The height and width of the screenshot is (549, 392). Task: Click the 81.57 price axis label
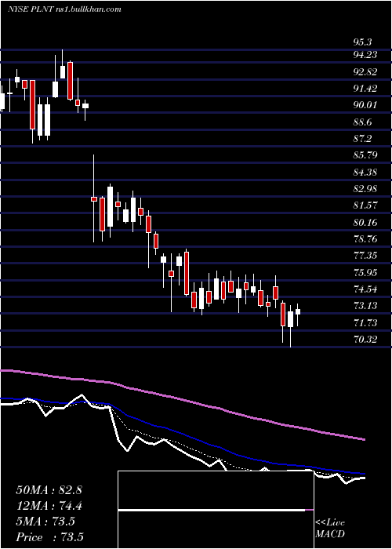coord(365,205)
